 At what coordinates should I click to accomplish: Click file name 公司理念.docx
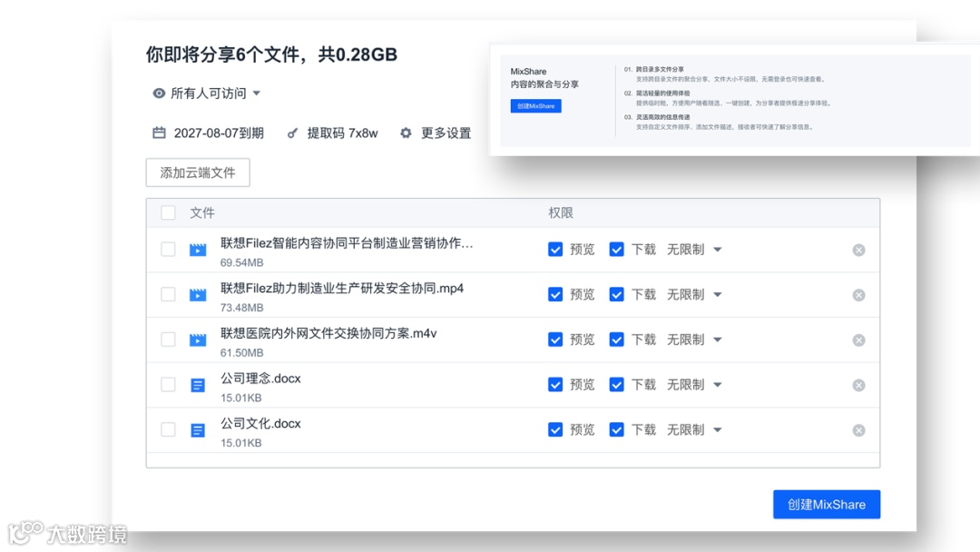pos(260,379)
